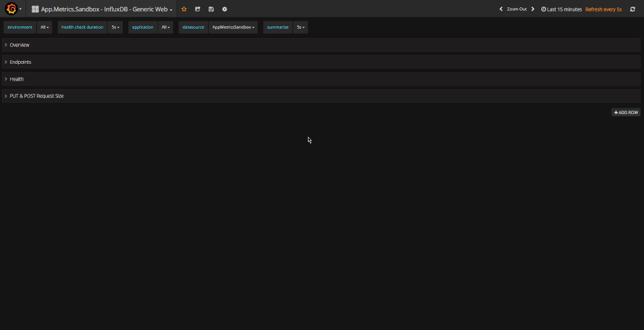Expand the Overview row

(x=321, y=45)
